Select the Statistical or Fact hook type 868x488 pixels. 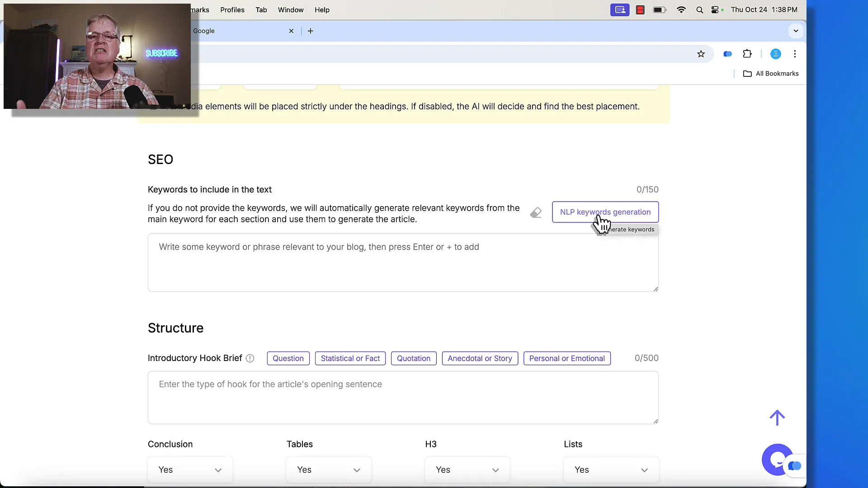click(x=350, y=358)
